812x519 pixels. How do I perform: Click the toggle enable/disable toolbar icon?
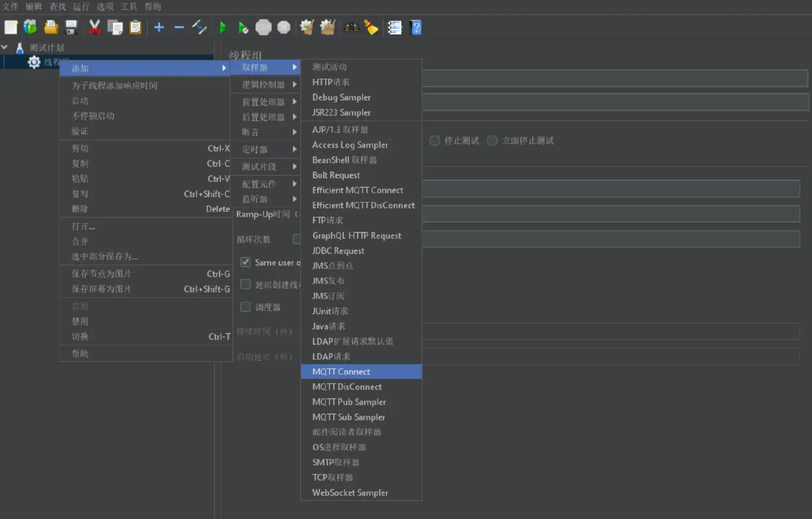click(199, 27)
